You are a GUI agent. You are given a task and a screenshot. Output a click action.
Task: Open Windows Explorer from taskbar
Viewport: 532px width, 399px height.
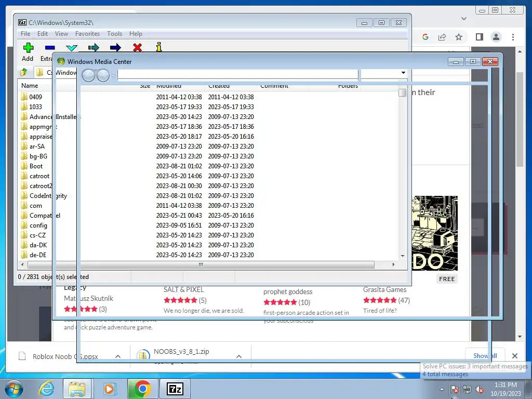77,389
